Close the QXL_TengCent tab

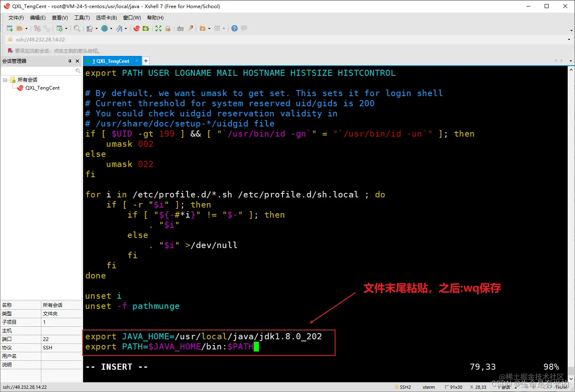point(137,61)
